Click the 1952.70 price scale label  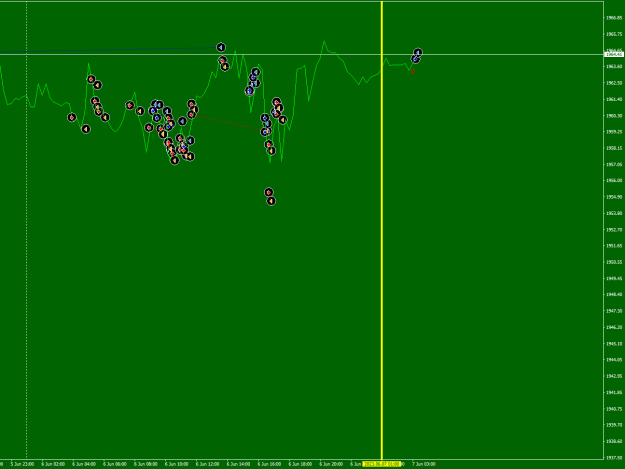614,230
